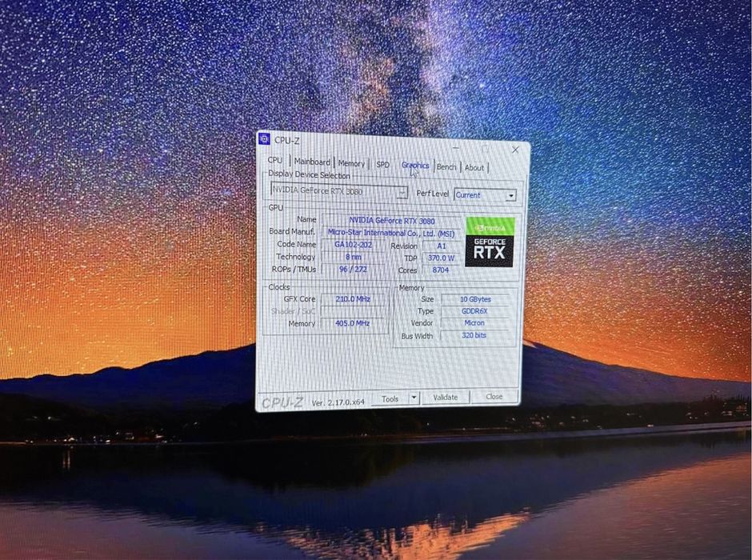Click the version text Ver. 2.17.0.x64
The height and width of the screenshot is (560, 752).
coord(338,402)
